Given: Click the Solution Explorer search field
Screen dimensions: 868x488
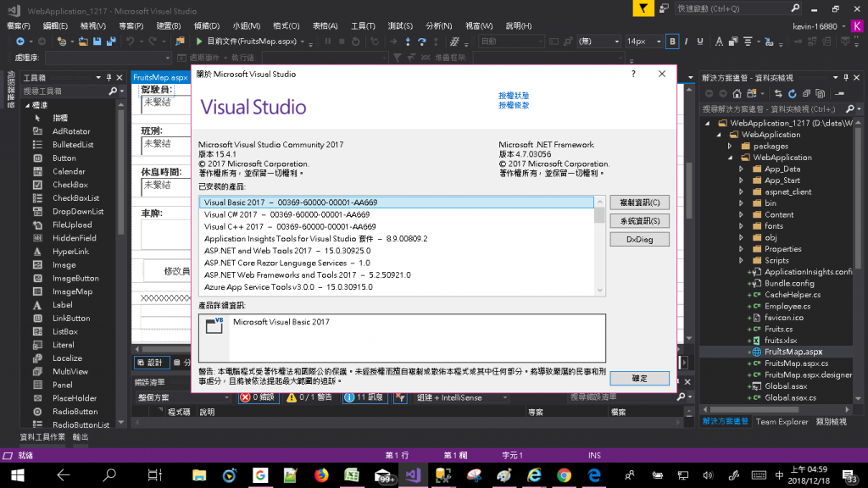Looking at the screenshot, I should [773, 109].
